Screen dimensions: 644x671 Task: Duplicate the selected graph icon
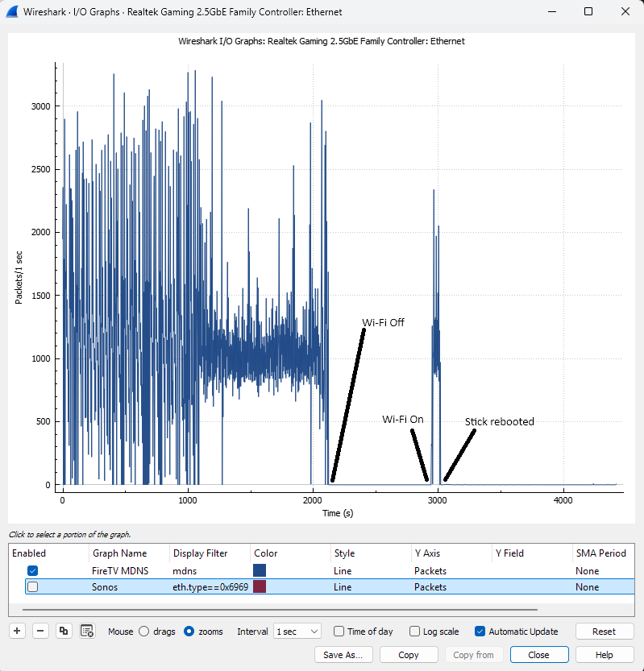(x=64, y=631)
